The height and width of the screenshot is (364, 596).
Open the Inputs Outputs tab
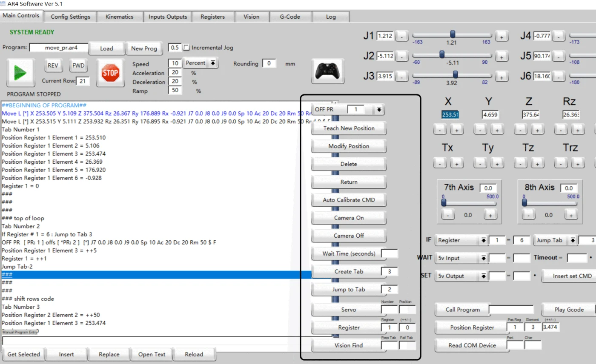[x=167, y=17]
